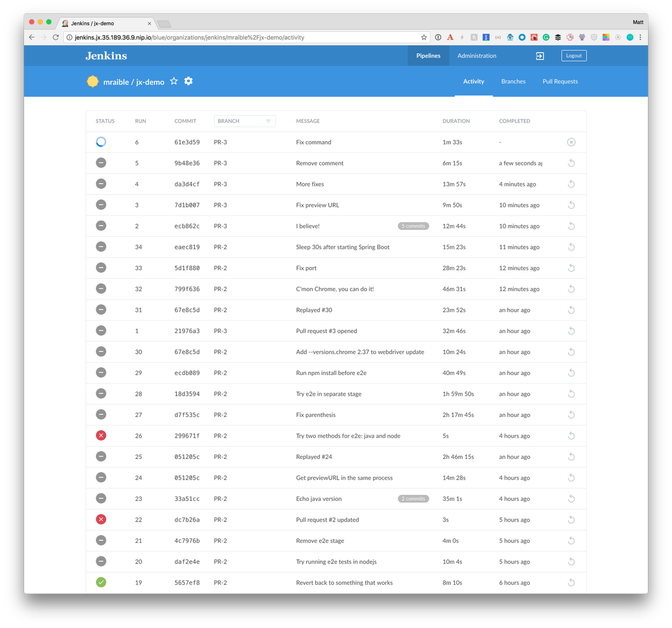Click the Completed column header

(514, 121)
